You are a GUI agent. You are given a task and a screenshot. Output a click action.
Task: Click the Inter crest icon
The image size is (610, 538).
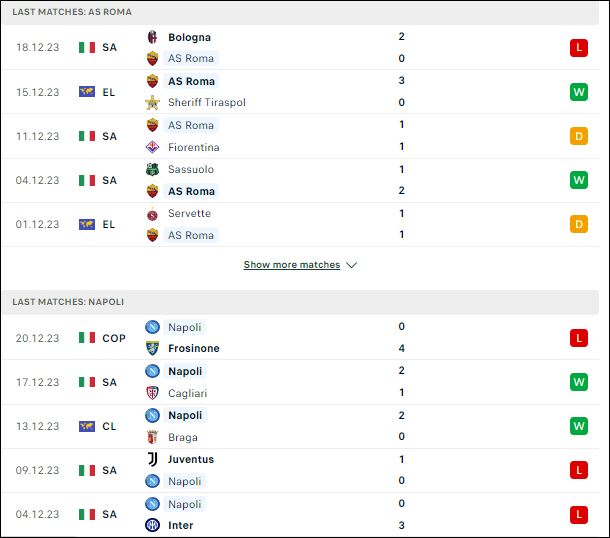[x=152, y=525]
